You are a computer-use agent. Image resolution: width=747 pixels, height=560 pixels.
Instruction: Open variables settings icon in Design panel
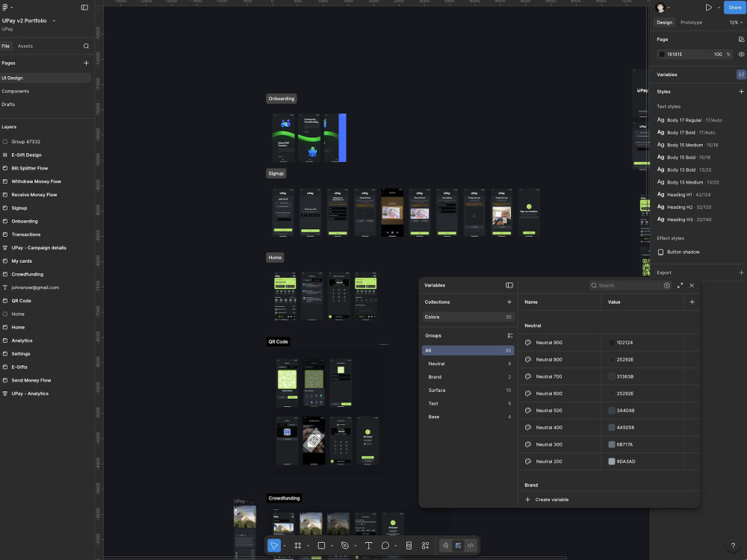pyautogui.click(x=741, y=75)
